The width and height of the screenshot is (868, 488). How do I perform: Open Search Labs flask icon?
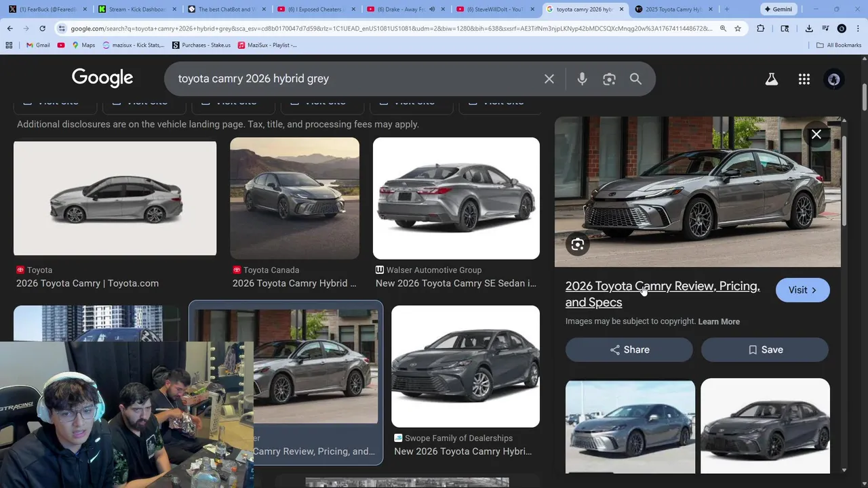pyautogui.click(x=772, y=79)
